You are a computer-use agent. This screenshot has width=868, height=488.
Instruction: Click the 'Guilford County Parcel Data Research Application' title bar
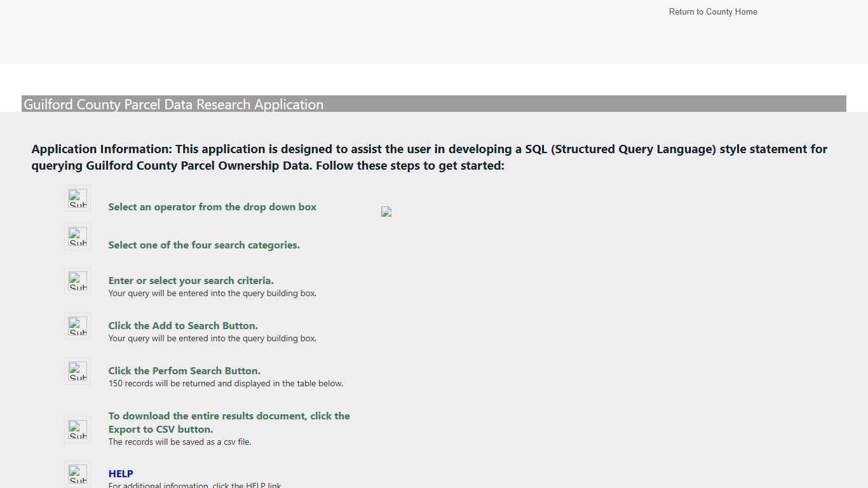pyautogui.click(x=433, y=104)
